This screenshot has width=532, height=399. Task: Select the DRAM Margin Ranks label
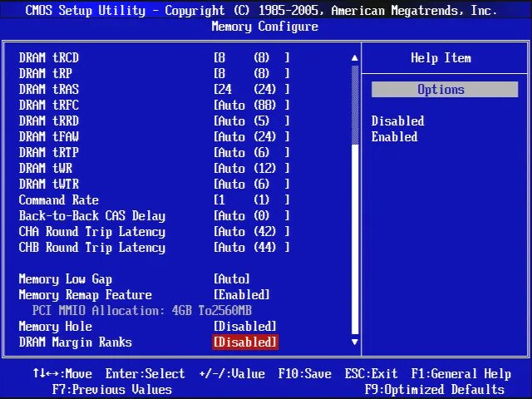coord(76,342)
